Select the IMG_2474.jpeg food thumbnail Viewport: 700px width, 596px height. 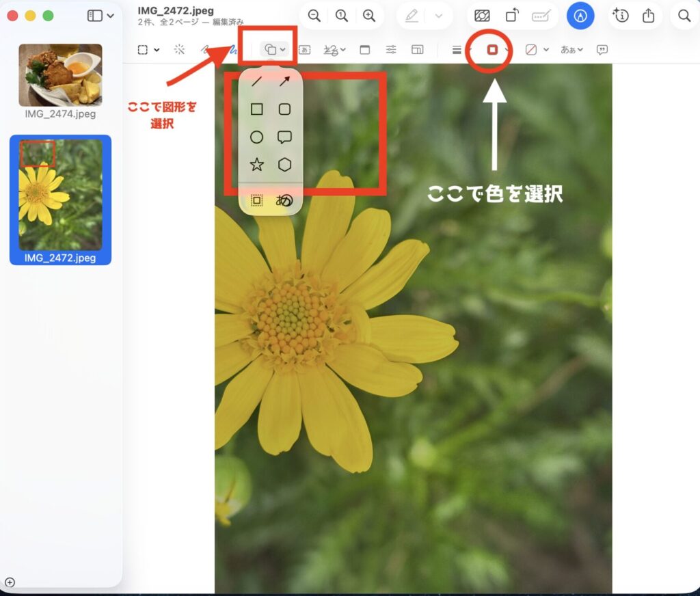click(x=60, y=74)
